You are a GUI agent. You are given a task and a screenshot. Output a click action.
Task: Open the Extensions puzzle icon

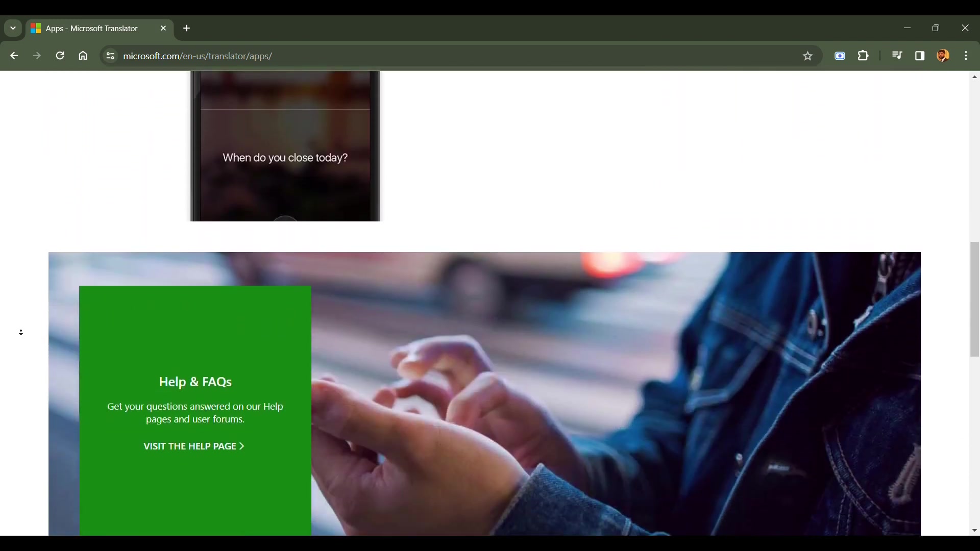863,56
